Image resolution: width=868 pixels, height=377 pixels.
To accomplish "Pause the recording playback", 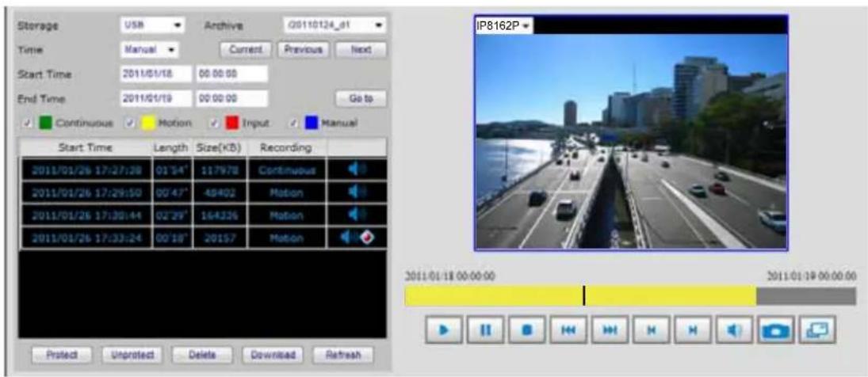I will point(485,330).
